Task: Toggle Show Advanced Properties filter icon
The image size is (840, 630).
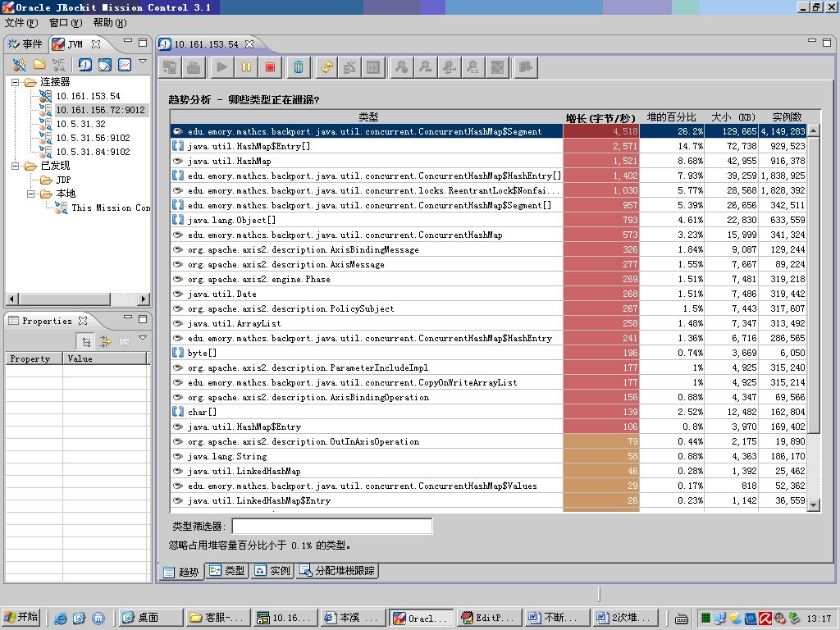Action: coord(105,341)
